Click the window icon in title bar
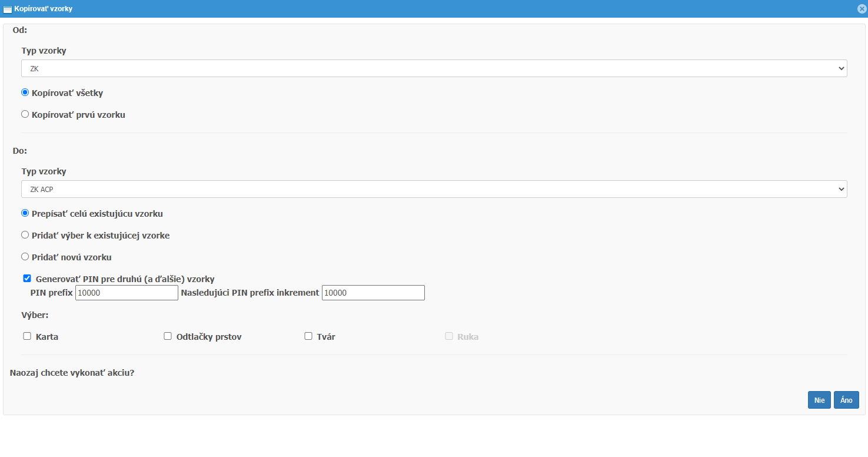The height and width of the screenshot is (457, 868). coord(8,9)
